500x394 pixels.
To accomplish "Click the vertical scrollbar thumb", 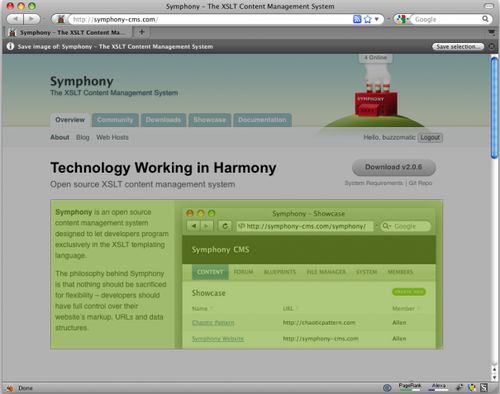I will click(x=494, y=107).
